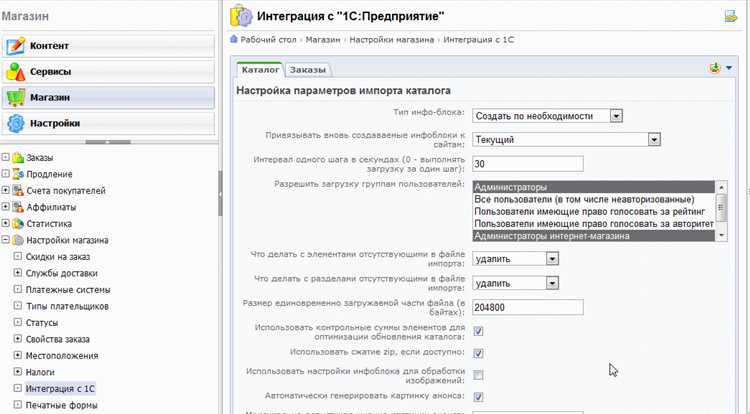The height and width of the screenshot is (414, 750).
Task: Go to Магазин breadcrumb link
Action: point(323,40)
